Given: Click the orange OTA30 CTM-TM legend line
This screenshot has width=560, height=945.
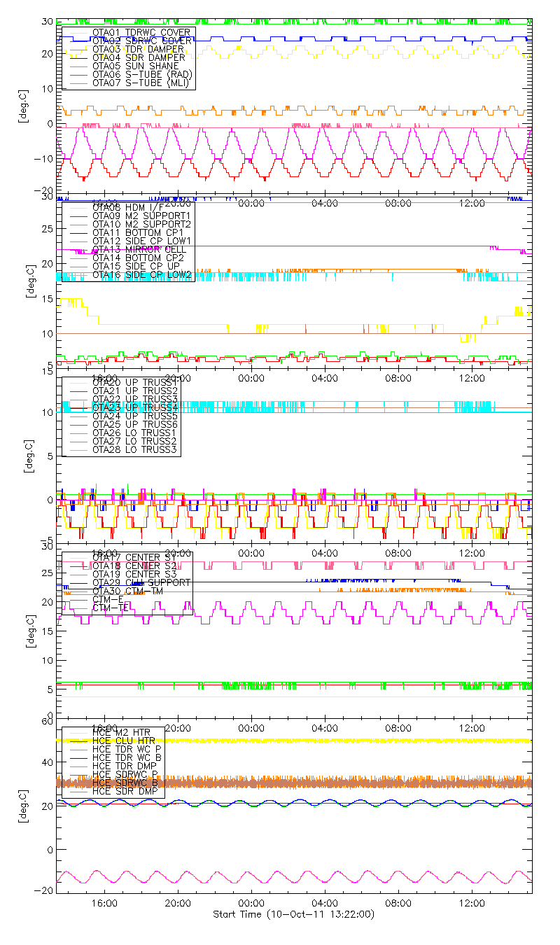Looking at the screenshot, I should pos(77,591).
